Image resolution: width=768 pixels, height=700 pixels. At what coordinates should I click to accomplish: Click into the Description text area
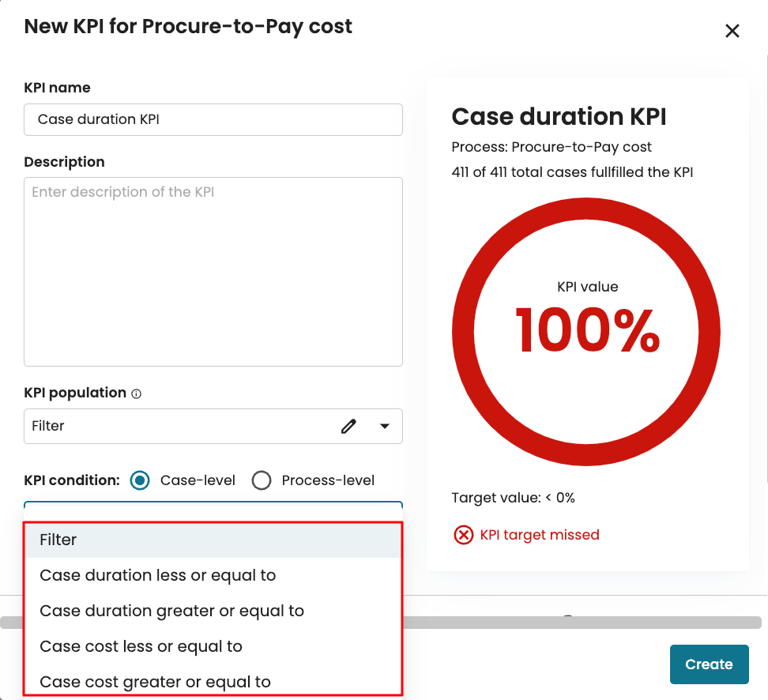[x=213, y=272]
